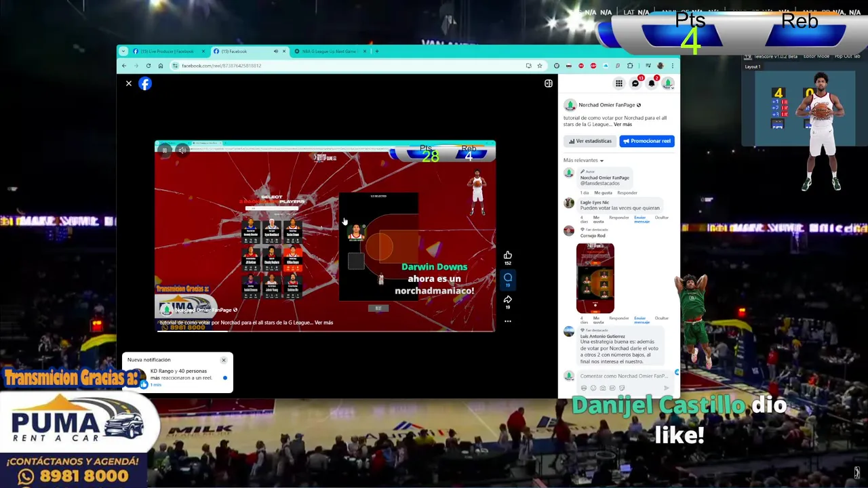Open the Chrome profile avatar
Screen dimensions: 868x488
coord(660,66)
